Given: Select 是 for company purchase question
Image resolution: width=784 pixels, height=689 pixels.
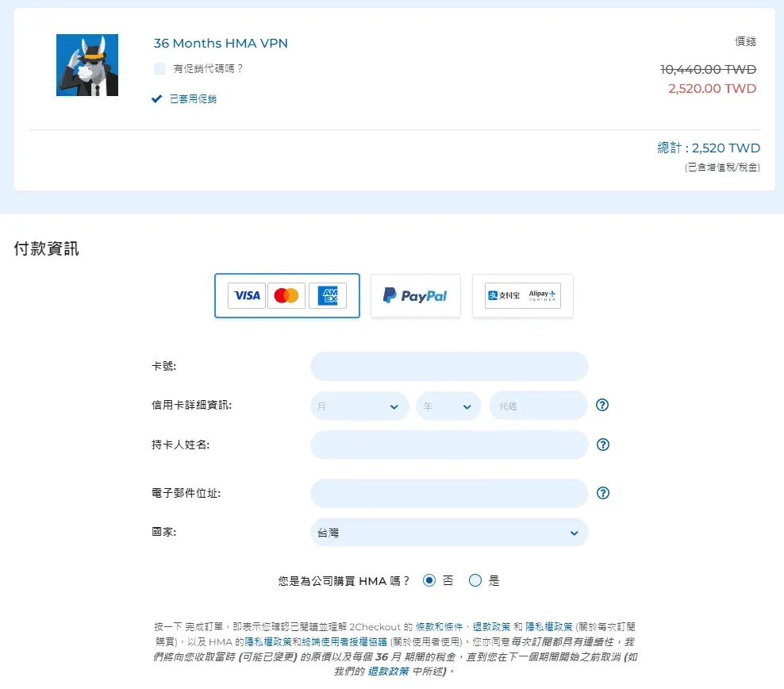Looking at the screenshot, I should pyautogui.click(x=475, y=580).
